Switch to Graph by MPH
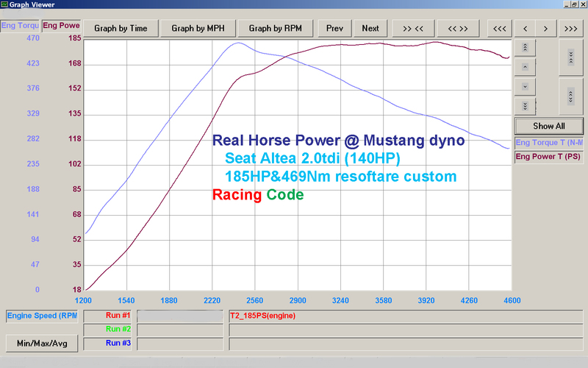 (198, 29)
